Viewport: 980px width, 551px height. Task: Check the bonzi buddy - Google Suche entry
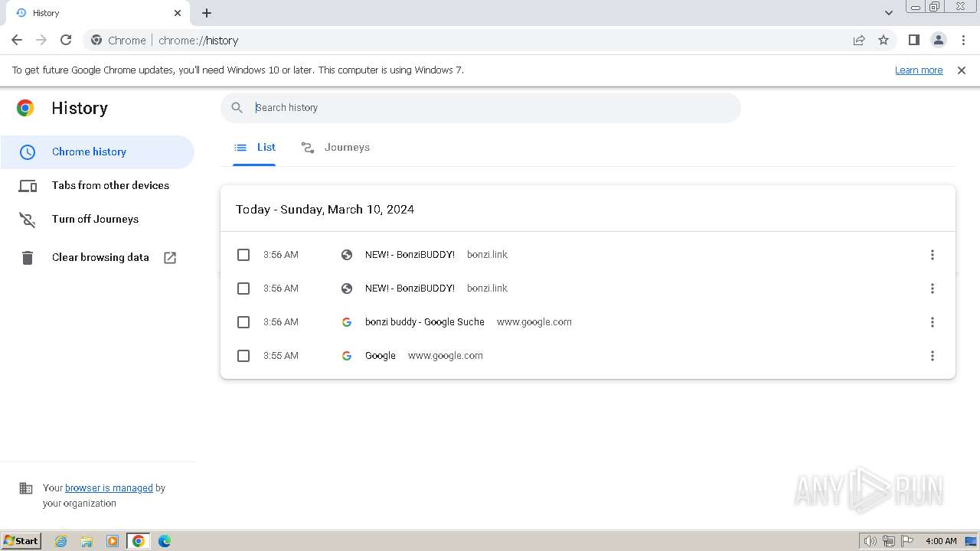coord(243,322)
